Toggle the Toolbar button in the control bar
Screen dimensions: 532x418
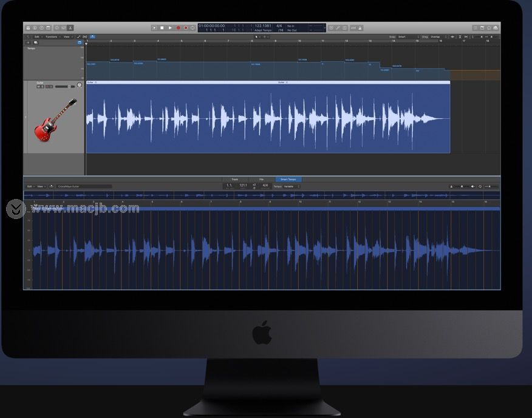(48, 28)
